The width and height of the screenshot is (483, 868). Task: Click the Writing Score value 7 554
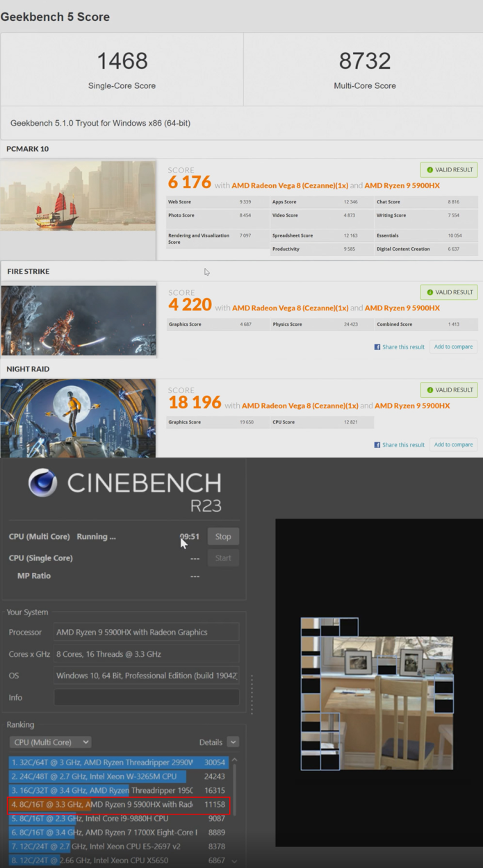tap(454, 215)
